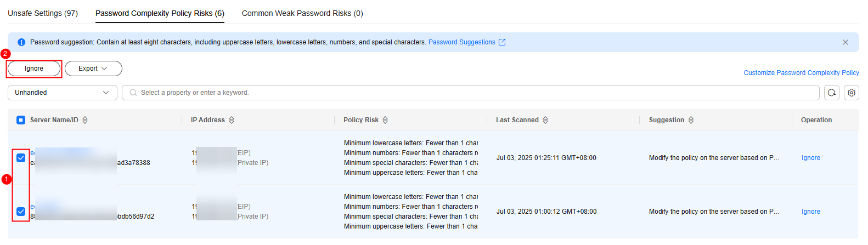Image resolution: width=868 pixels, height=245 pixels.
Task: Uncheck the first server row checkbox
Action: pos(21,158)
